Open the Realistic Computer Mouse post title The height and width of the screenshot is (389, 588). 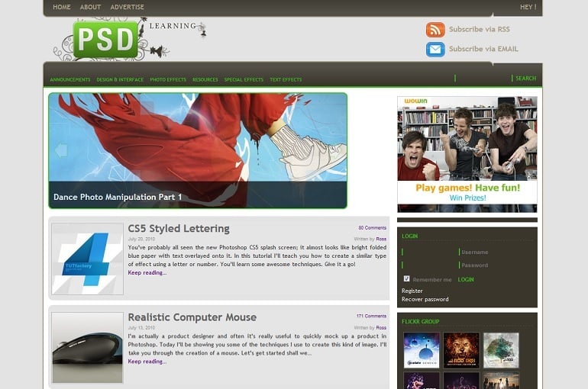pyautogui.click(x=192, y=317)
